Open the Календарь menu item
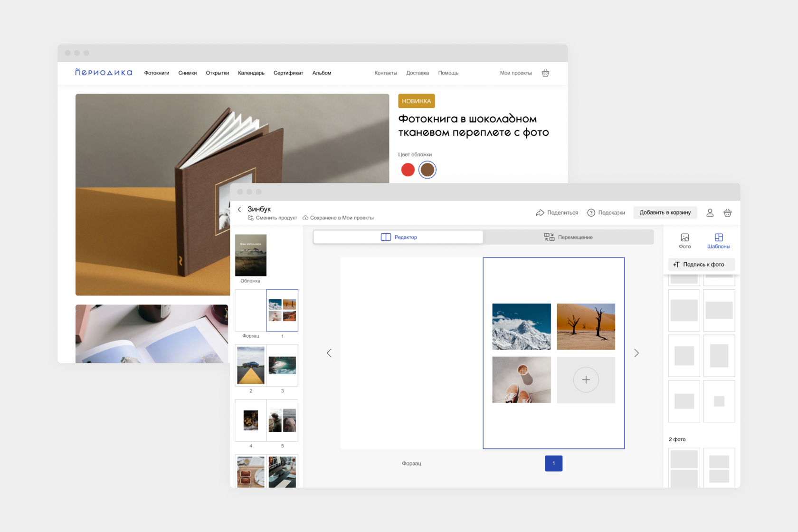The image size is (798, 532). coord(251,73)
